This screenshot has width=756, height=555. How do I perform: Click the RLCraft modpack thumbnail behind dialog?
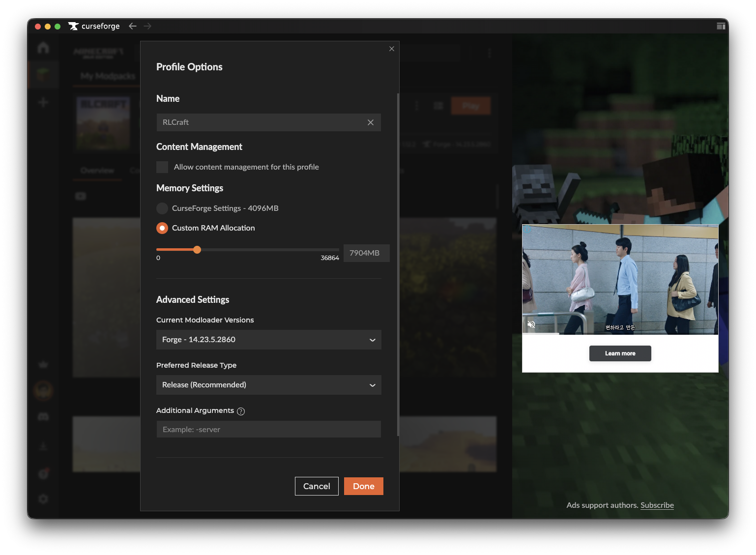(103, 123)
